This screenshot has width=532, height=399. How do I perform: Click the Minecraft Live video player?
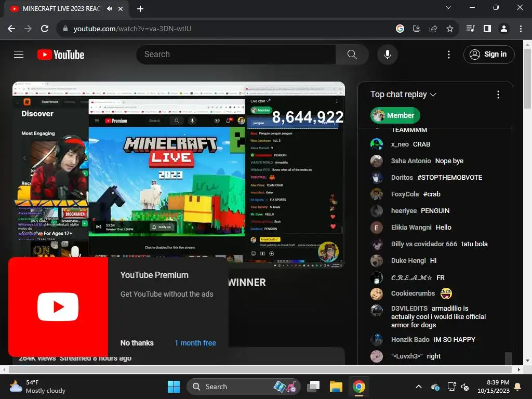(x=179, y=174)
